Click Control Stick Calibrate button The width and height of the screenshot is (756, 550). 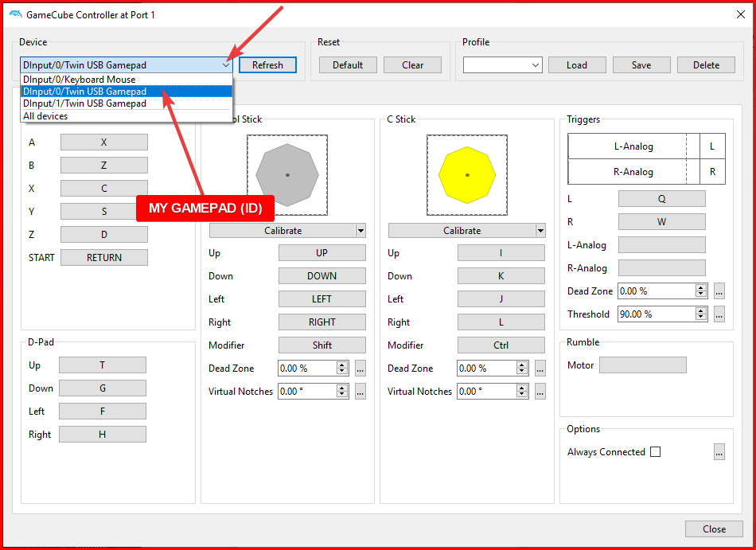pyautogui.click(x=283, y=231)
